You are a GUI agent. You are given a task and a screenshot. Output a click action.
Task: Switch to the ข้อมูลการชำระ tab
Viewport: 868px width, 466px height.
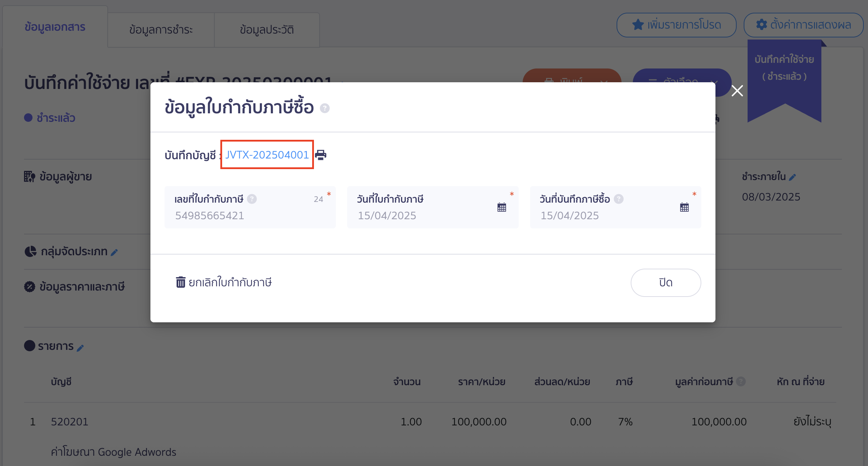[161, 30]
